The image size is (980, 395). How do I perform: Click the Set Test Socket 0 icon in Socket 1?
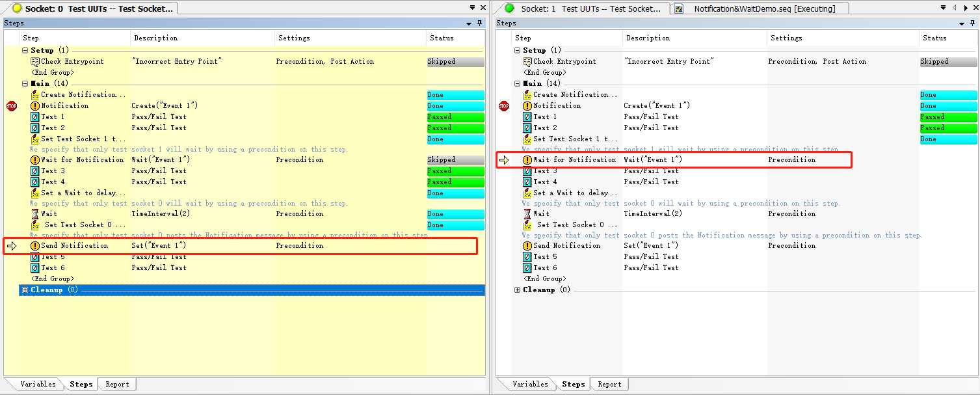click(x=527, y=225)
